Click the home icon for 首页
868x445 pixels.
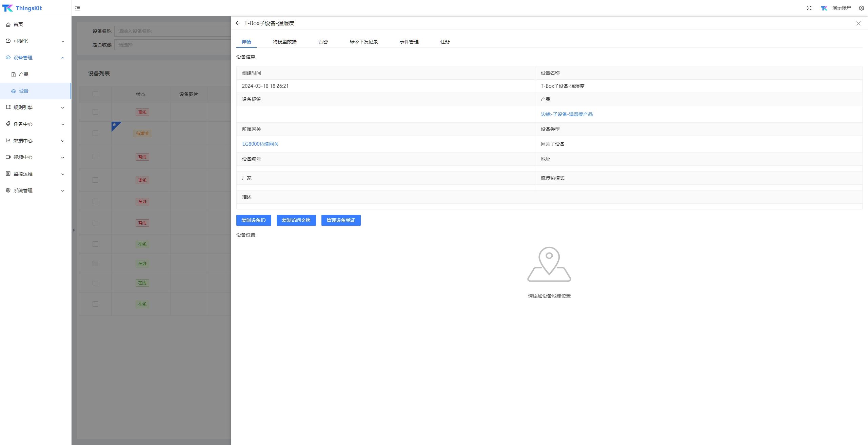pyautogui.click(x=8, y=24)
